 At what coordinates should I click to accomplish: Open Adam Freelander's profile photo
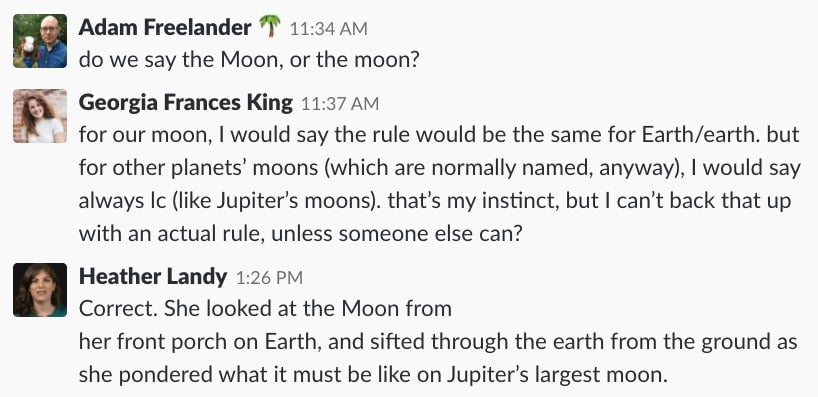coord(40,41)
